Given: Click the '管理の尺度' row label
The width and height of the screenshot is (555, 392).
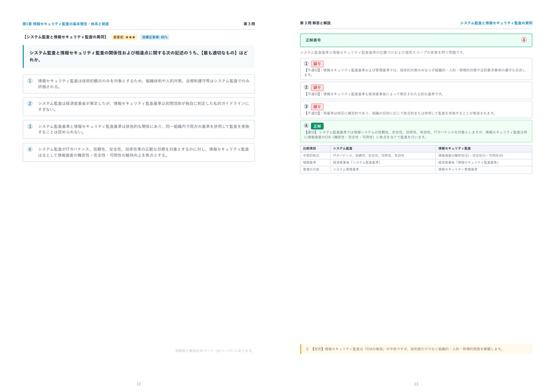Looking at the screenshot, I should [311, 169].
